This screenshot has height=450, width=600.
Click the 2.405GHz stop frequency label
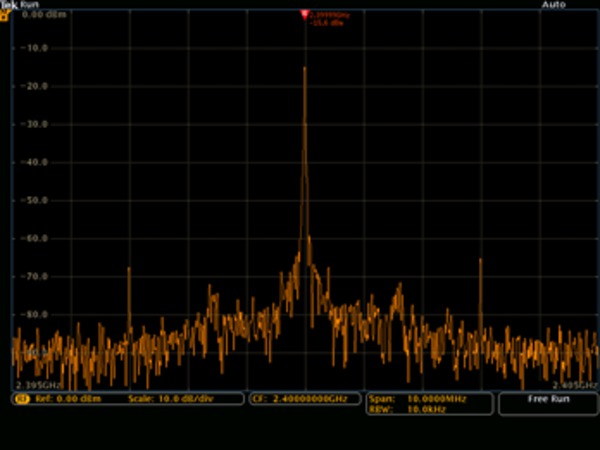[x=574, y=384]
